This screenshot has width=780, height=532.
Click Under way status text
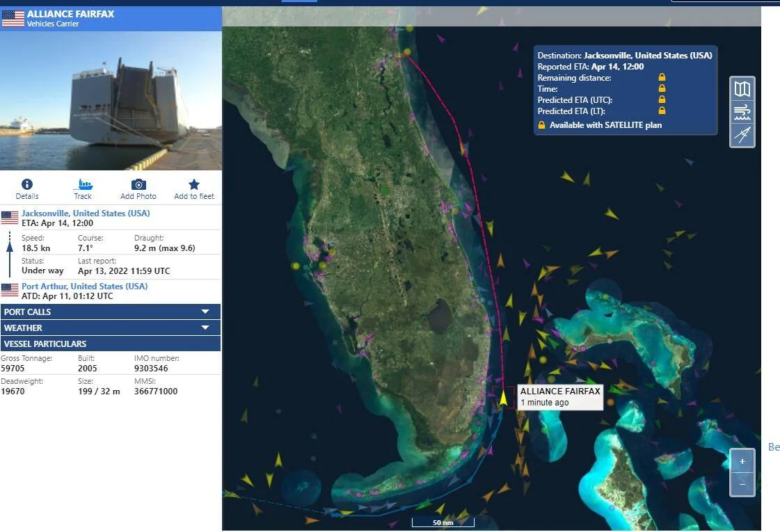(42, 271)
